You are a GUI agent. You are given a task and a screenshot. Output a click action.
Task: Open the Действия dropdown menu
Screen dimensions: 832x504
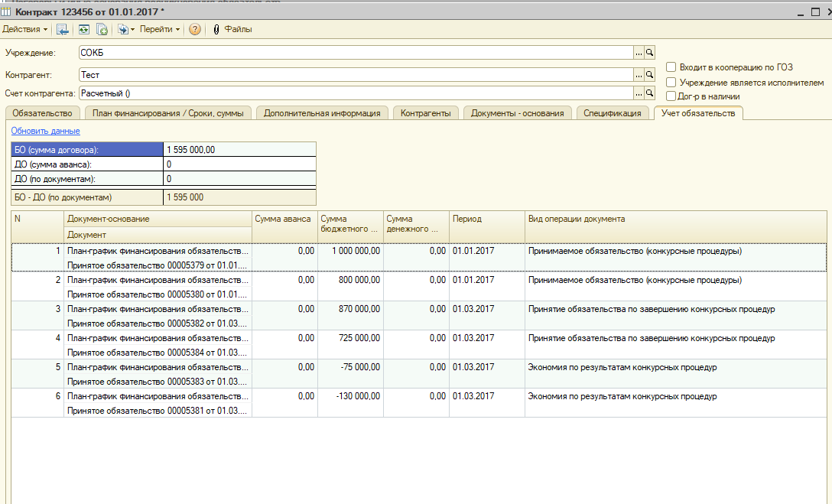(24, 29)
